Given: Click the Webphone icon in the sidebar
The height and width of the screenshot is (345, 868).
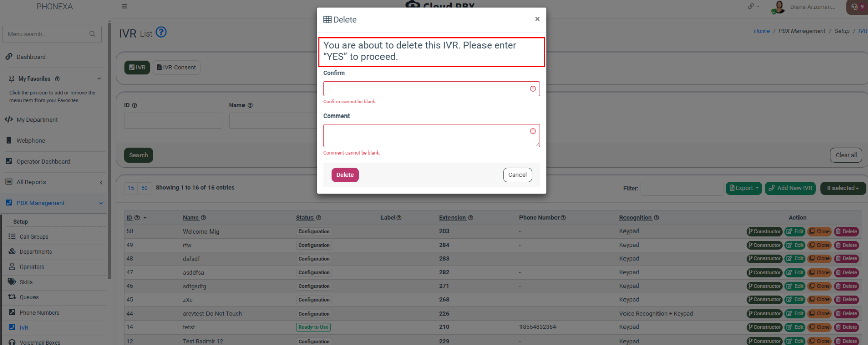Looking at the screenshot, I should tap(9, 140).
